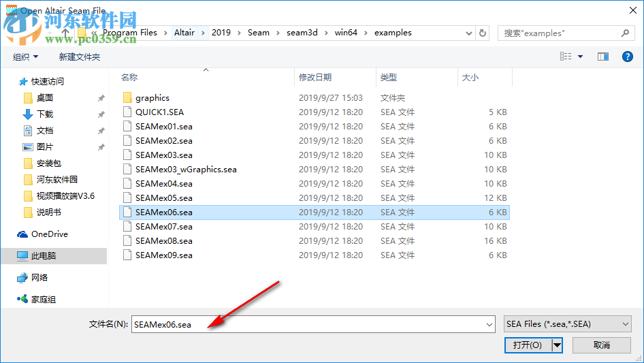The height and width of the screenshot is (363, 644).
Task: Select SEAMex03_wGraphics.sea file
Action: (186, 170)
